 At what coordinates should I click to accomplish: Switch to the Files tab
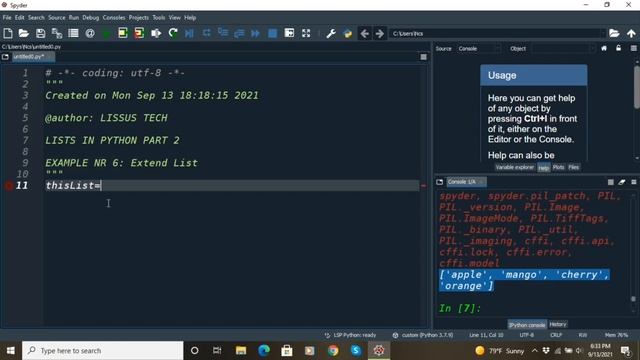point(573,167)
